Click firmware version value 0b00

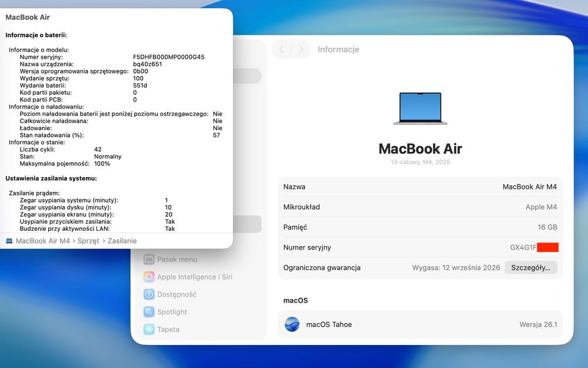click(x=141, y=71)
